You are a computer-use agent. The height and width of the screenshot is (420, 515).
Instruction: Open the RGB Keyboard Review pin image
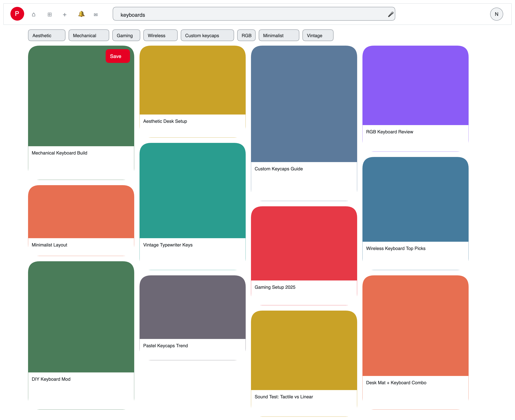tap(415, 85)
